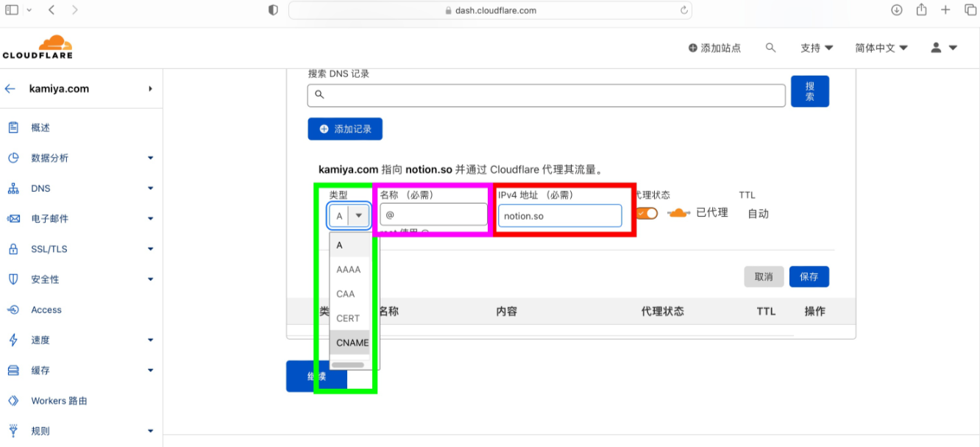Click the Cloudflare logo

tap(38, 47)
